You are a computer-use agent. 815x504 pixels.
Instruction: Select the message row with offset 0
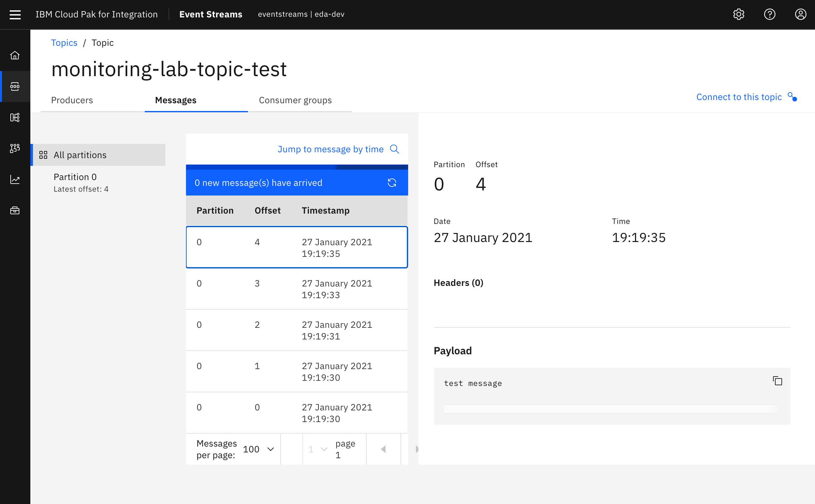297,413
